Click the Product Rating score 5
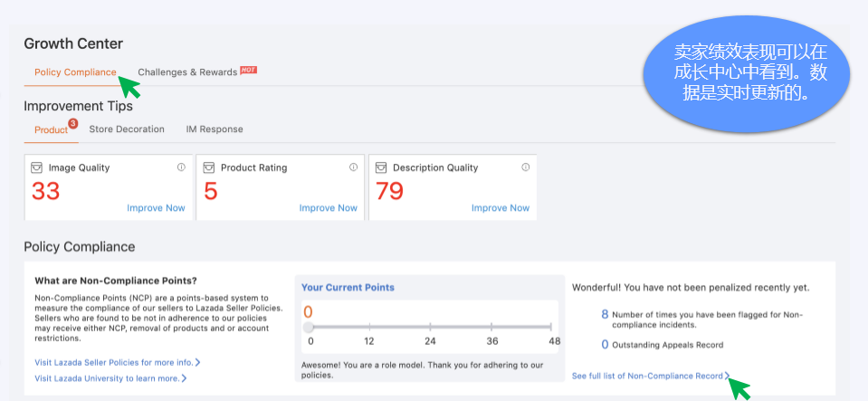 (210, 191)
